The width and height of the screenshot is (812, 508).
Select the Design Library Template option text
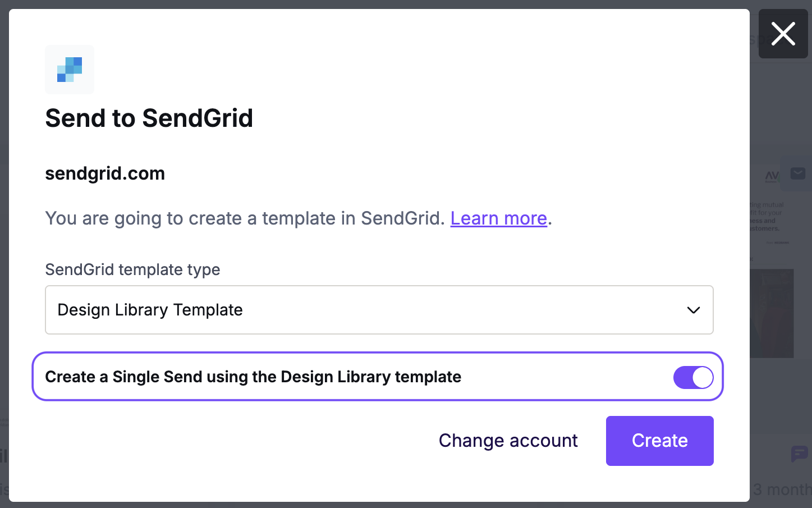click(x=150, y=310)
